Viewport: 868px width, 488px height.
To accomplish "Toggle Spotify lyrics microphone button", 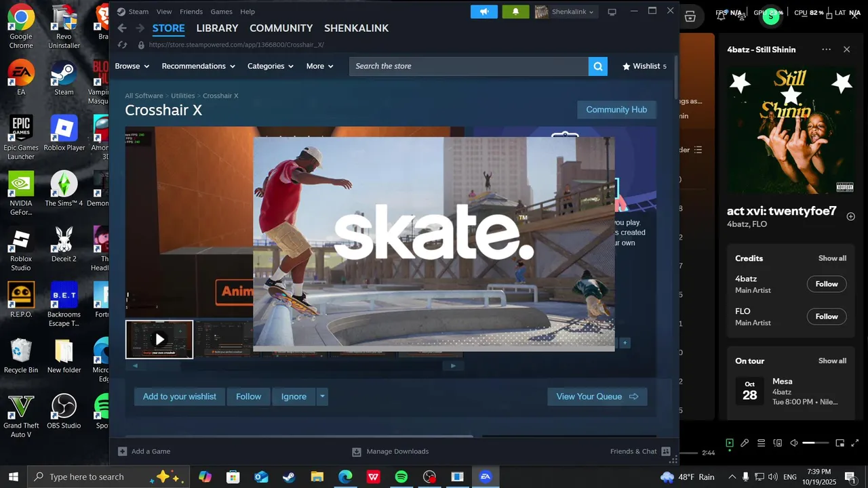I will coord(745,443).
